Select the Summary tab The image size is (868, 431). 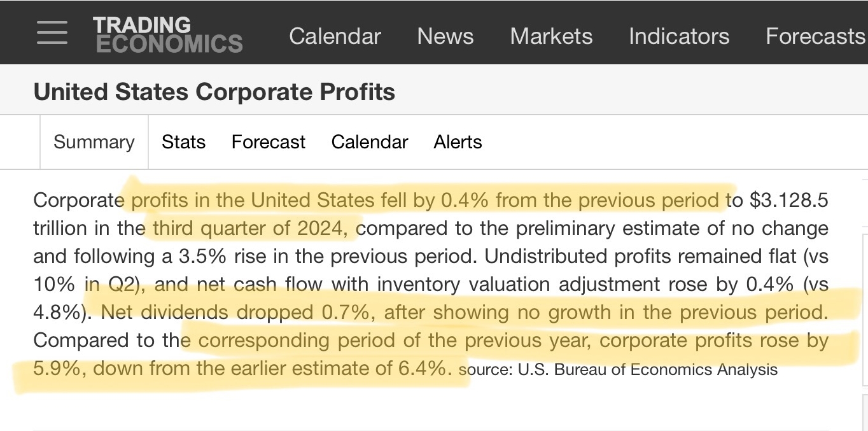pyautogui.click(x=94, y=142)
